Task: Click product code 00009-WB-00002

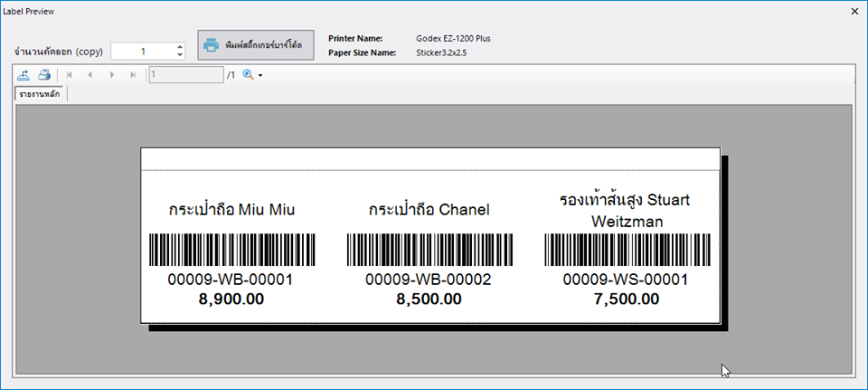Action: pyautogui.click(x=429, y=281)
